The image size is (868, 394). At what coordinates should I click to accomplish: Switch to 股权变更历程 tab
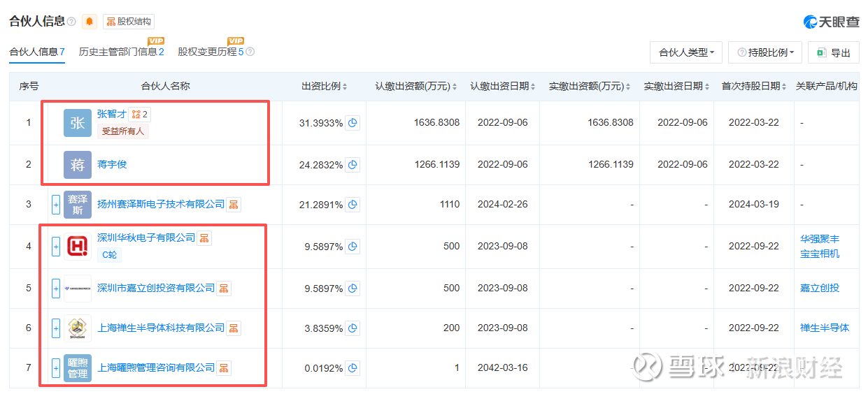[211, 52]
